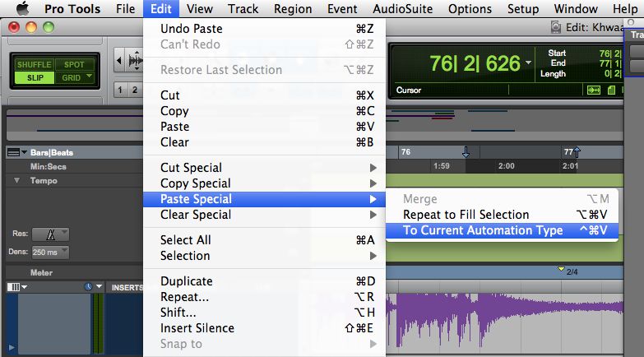Click the selection Length value
The image size is (644, 357).
coord(613,73)
